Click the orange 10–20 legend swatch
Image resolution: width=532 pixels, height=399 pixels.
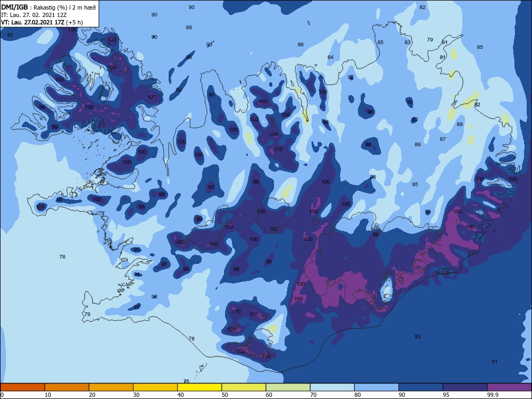click(x=67, y=387)
